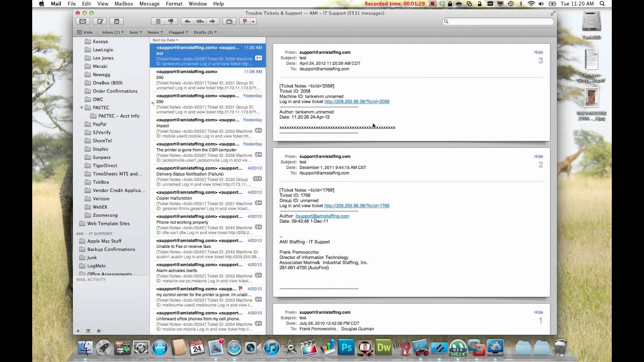Image resolution: width=644 pixels, height=362 pixels.
Task: Delete the selected message using the trash icon
Action: click(158, 22)
